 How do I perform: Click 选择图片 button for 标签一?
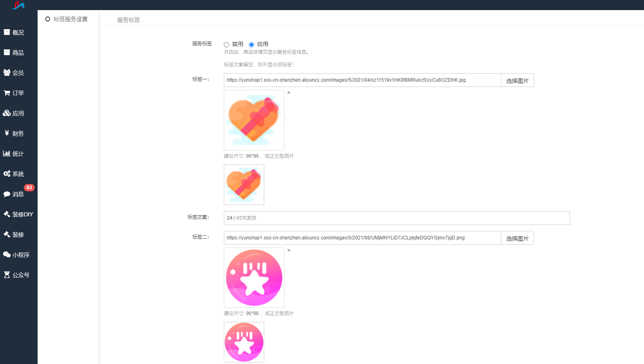518,80
